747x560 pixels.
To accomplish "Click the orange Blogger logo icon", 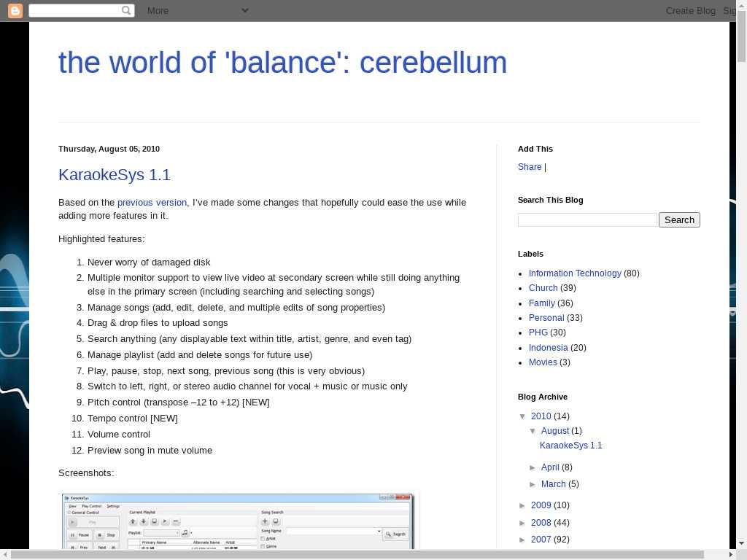I will tap(15, 10).
